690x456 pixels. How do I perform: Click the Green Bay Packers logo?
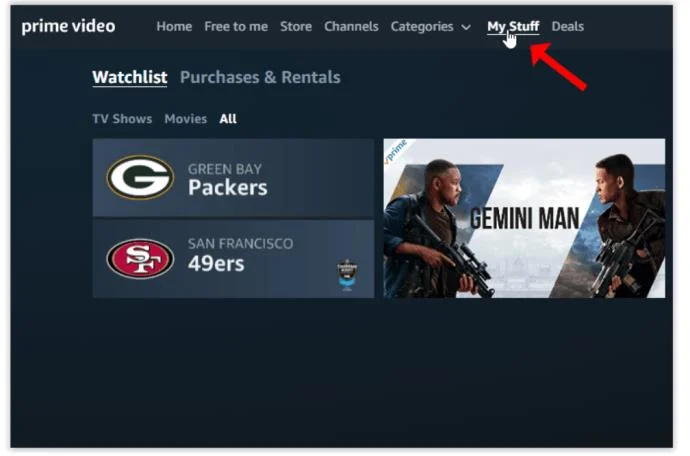(140, 177)
